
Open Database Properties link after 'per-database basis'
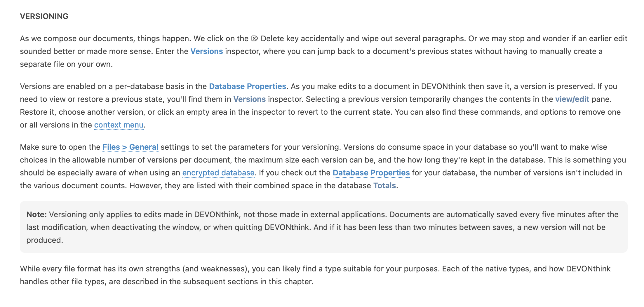click(x=247, y=86)
